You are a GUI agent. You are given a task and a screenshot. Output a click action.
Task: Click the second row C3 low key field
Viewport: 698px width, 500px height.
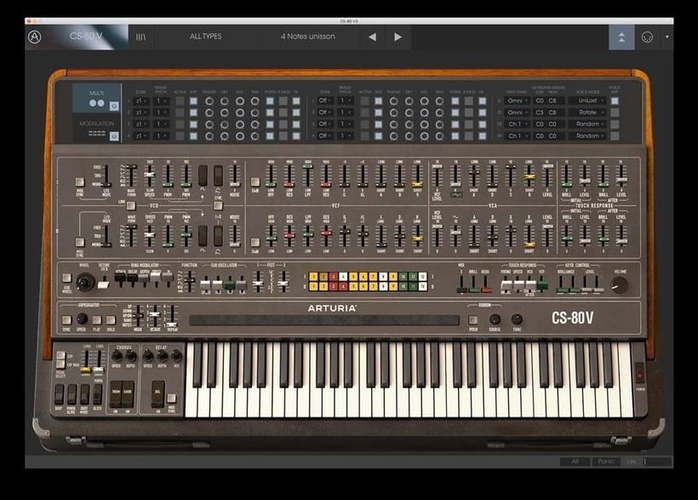pyautogui.click(x=540, y=112)
